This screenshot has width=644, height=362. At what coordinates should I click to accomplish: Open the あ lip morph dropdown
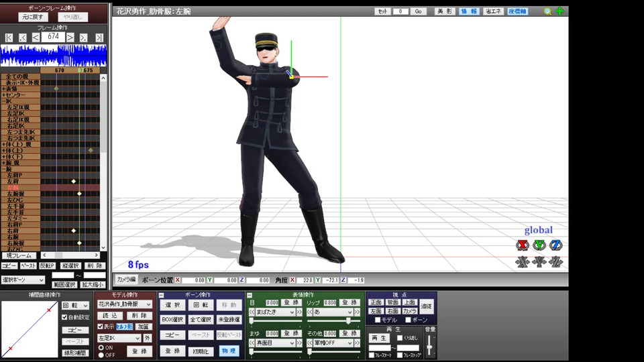(x=333, y=312)
